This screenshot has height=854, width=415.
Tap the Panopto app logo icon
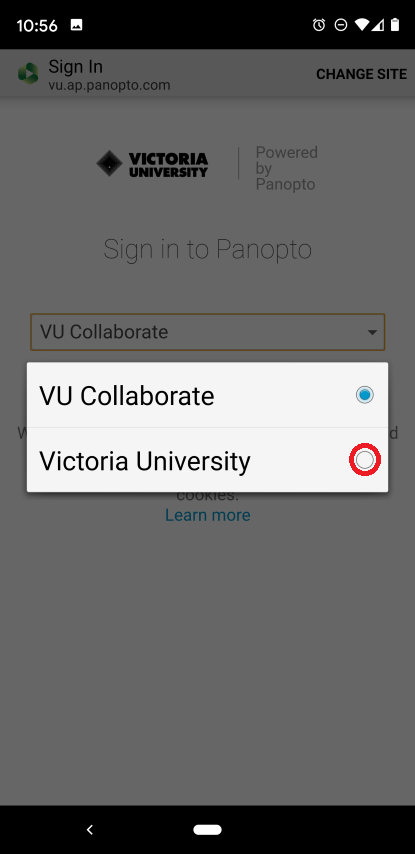pos(28,74)
